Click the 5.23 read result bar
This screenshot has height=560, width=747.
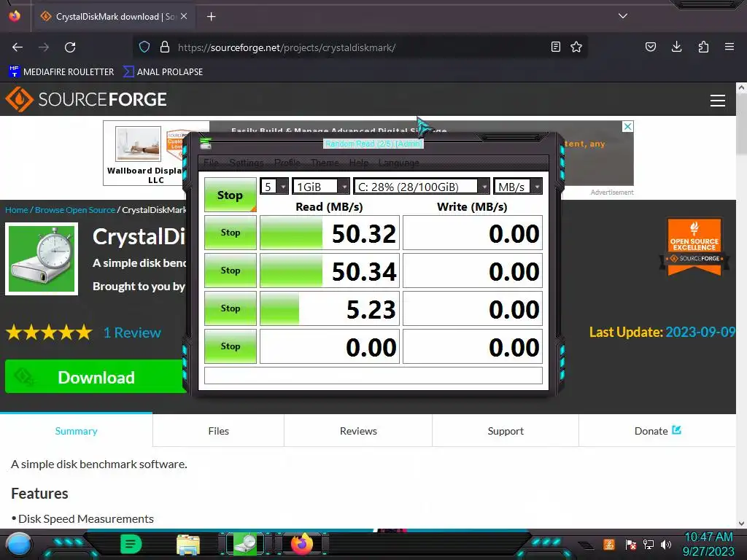(330, 308)
